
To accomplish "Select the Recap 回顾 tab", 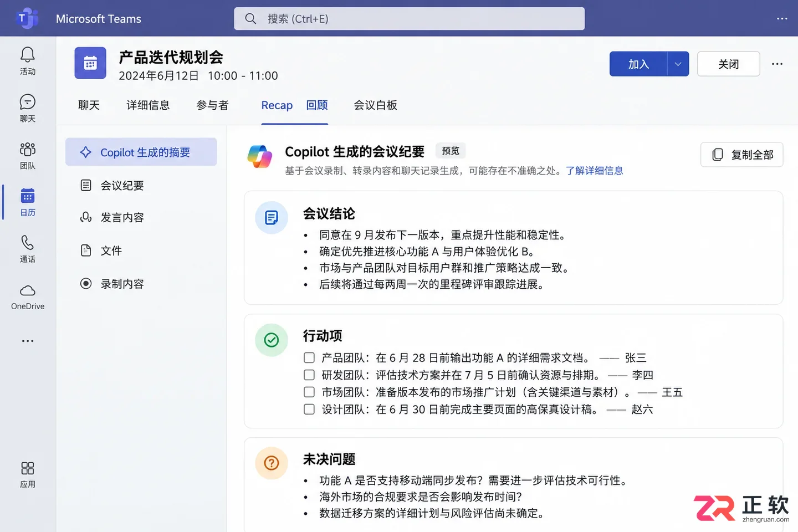I will (294, 105).
